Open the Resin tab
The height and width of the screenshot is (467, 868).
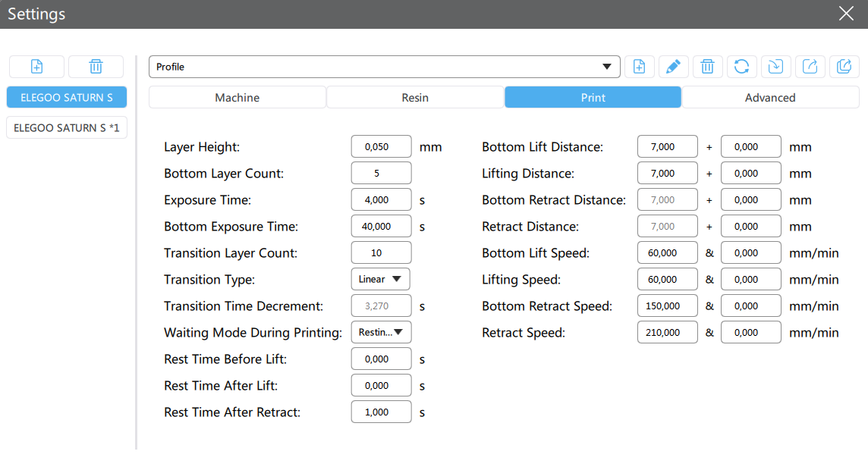coord(415,98)
